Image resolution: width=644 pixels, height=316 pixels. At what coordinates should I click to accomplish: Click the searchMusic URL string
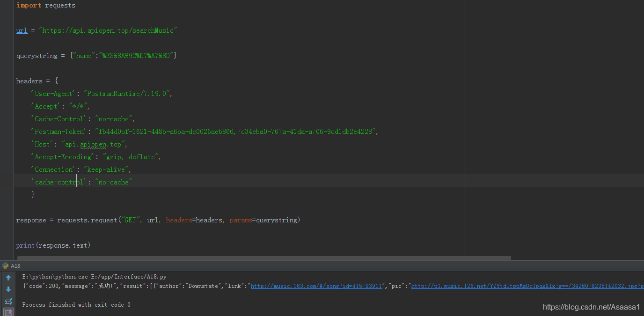[x=108, y=30]
